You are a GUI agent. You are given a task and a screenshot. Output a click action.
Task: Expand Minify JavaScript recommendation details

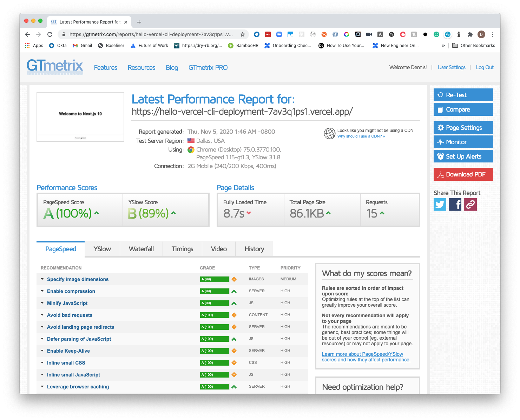tap(67, 303)
